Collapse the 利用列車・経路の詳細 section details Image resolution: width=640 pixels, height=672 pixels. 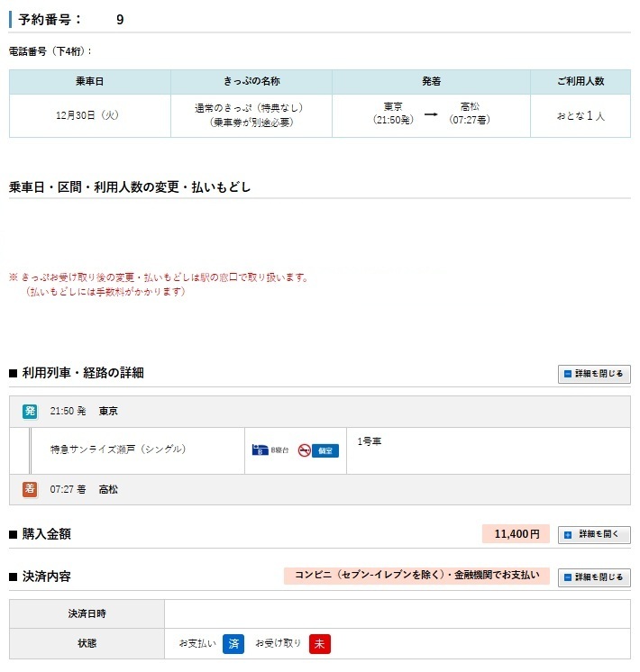click(x=594, y=374)
